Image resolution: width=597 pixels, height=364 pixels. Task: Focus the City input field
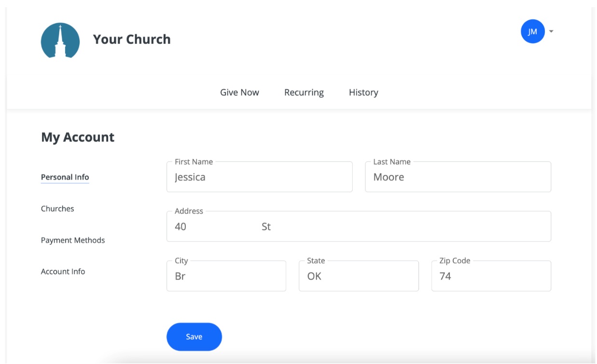[226, 277]
